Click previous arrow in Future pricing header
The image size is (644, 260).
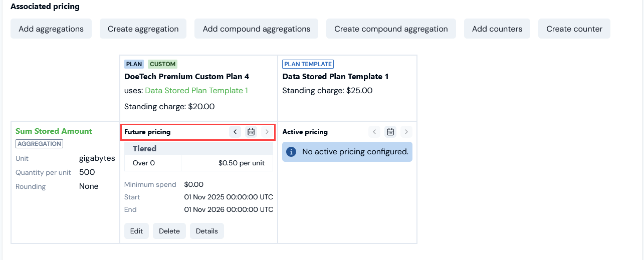point(236,132)
